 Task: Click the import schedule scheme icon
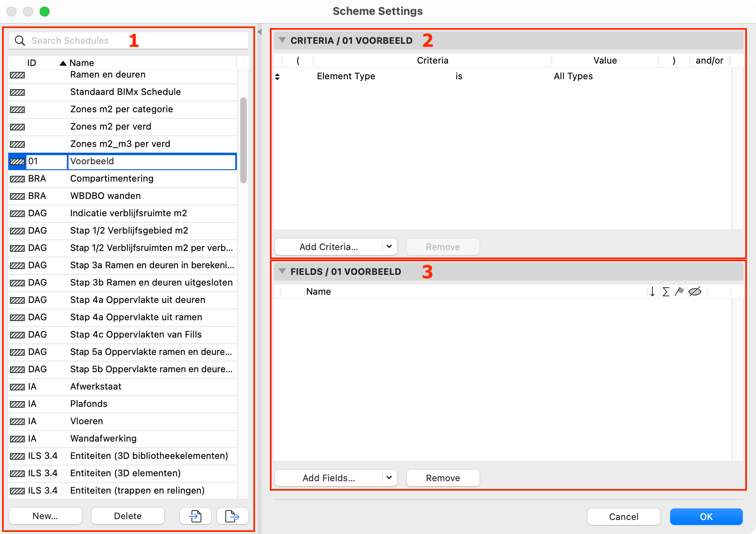pos(196,516)
